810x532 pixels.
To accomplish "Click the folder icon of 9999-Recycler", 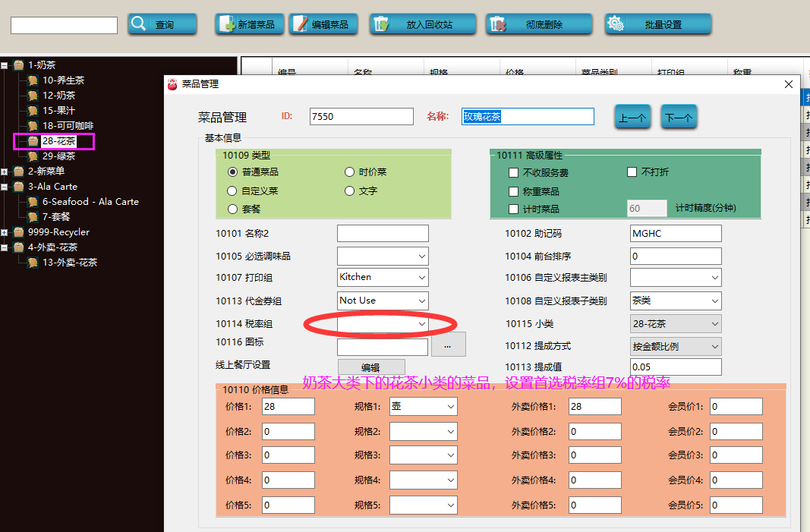I will [18, 232].
